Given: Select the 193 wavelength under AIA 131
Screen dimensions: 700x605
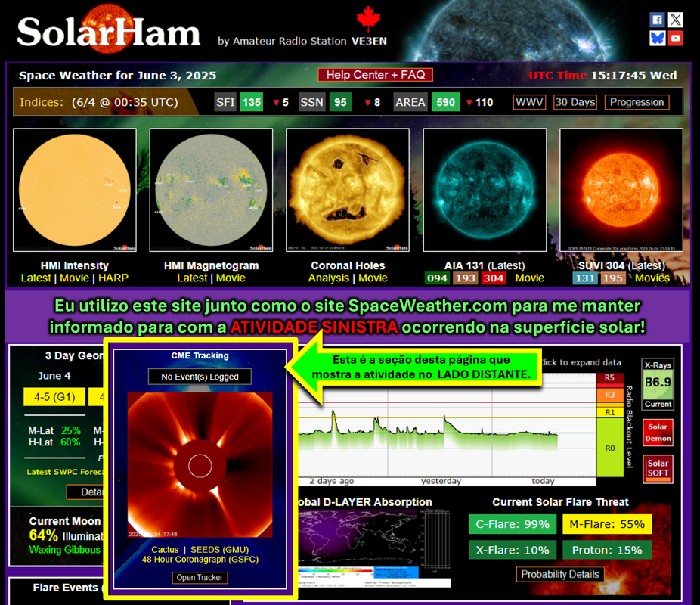Looking at the screenshot, I should 465,278.
